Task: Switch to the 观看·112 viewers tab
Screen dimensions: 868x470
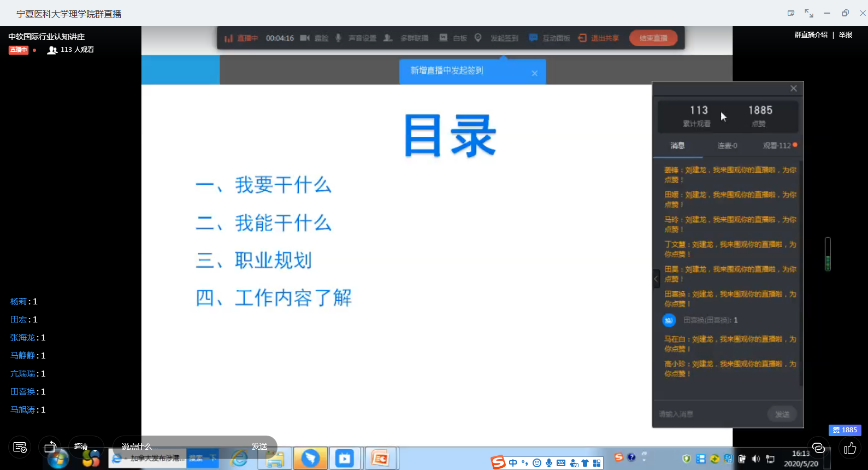Action: pyautogui.click(x=777, y=146)
